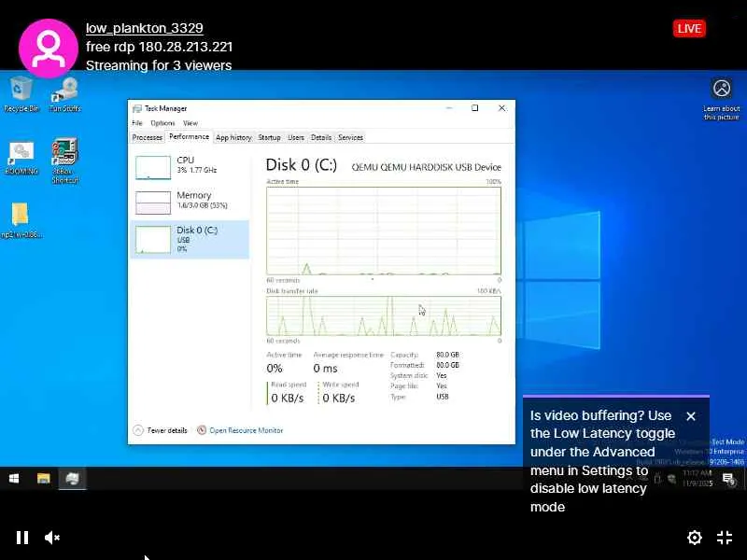This screenshot has height=560, width=747.
Task: Switch to the Details tab
Action: coord(321,137)
